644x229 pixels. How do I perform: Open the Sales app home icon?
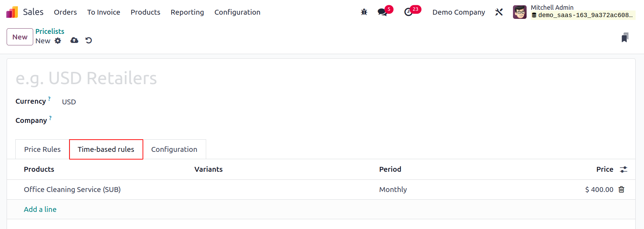coord(12,12)
